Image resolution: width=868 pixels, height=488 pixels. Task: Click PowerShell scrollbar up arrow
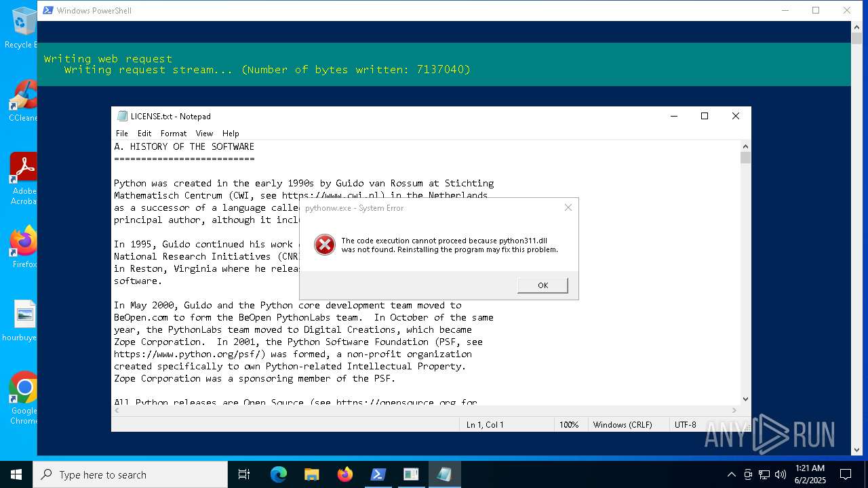click(856, 27)
